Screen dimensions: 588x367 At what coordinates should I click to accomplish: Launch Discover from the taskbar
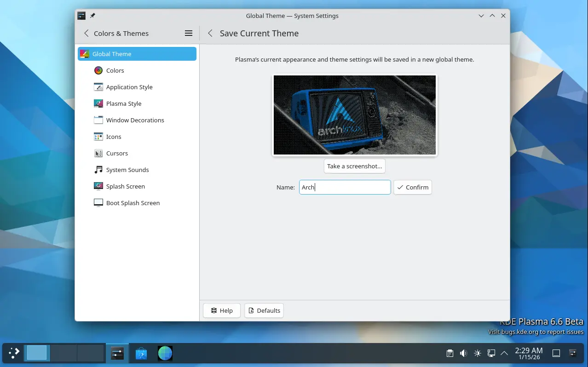[141, 353]
